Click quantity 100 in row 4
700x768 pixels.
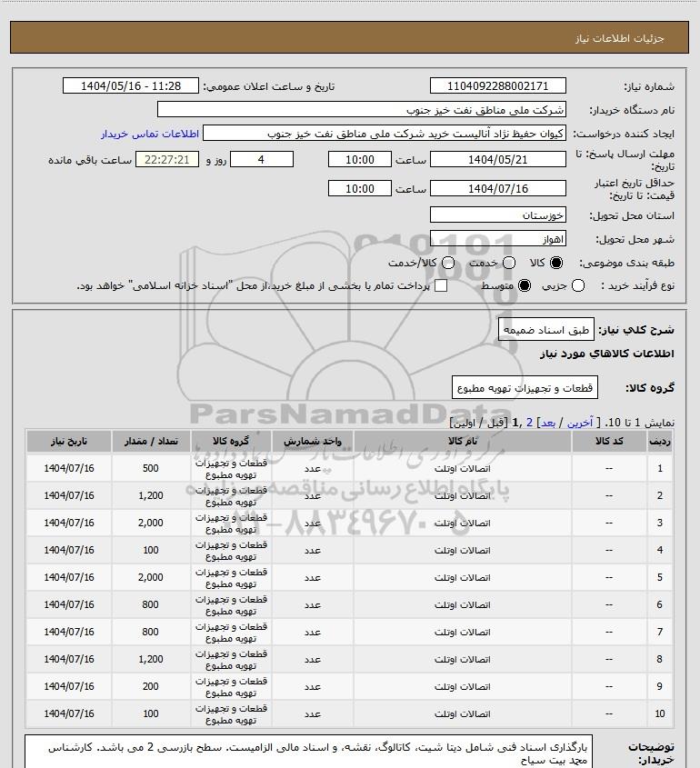(151, 550)
